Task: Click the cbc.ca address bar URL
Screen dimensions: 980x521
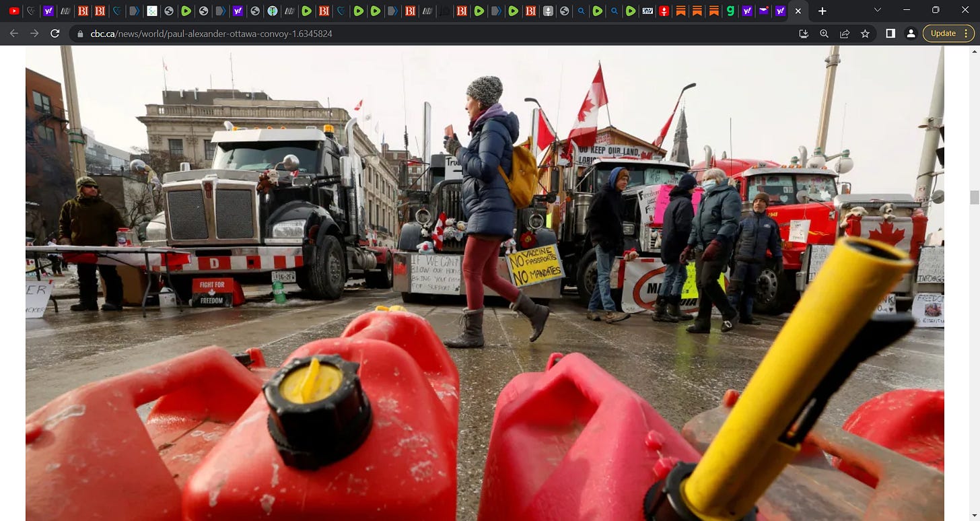Action: tap(211, 34)
